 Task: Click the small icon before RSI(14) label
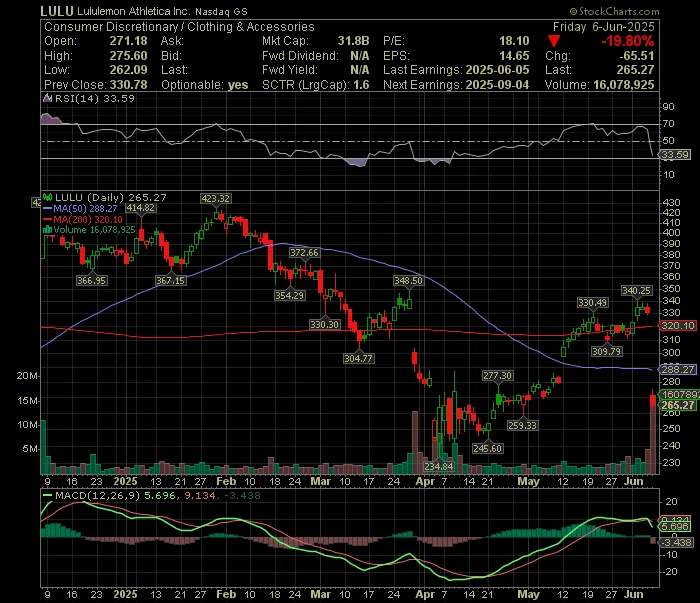point(47,98)
